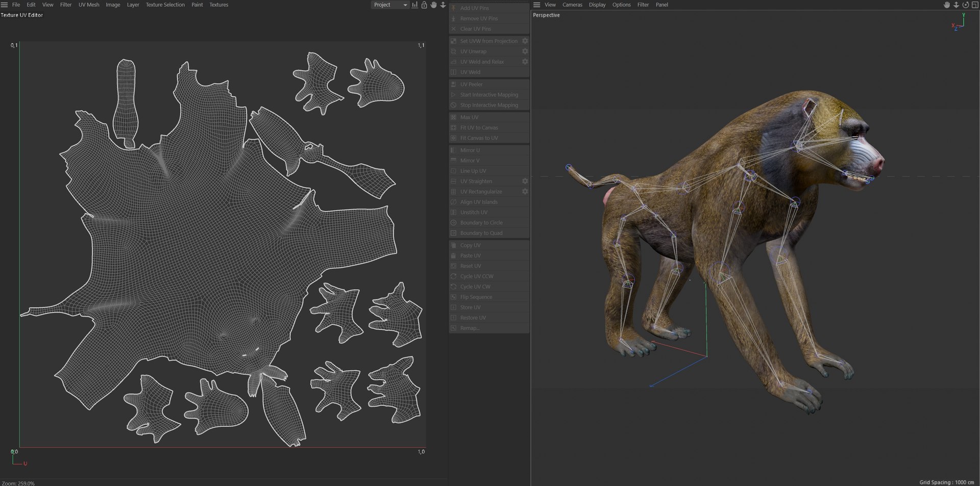Click Cycle UV CW

(489, 287)
